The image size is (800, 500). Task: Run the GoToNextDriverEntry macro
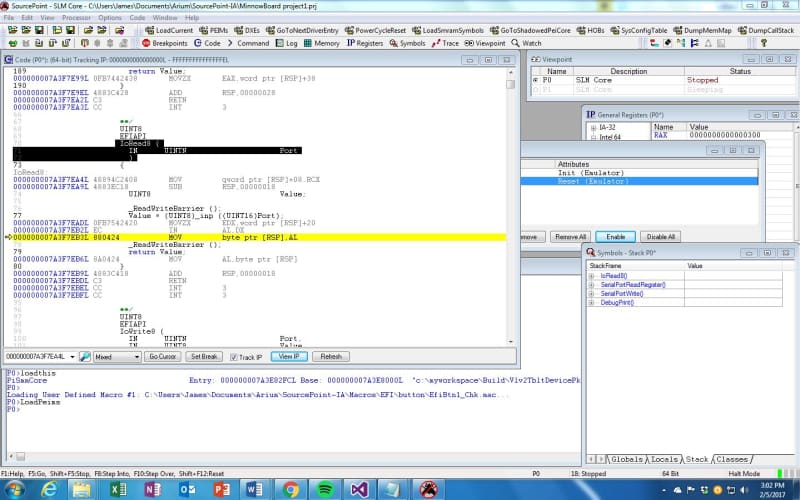pos(302,30)
